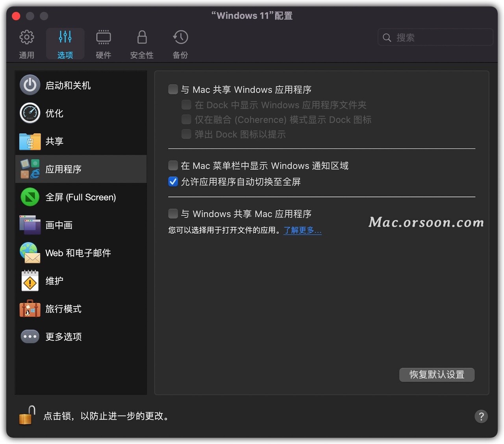Toggle 在 Dock 中显示 Windows 应用程序文件夹 checkbox
Viewport: 504px width, 444px height.
point(186,105)
